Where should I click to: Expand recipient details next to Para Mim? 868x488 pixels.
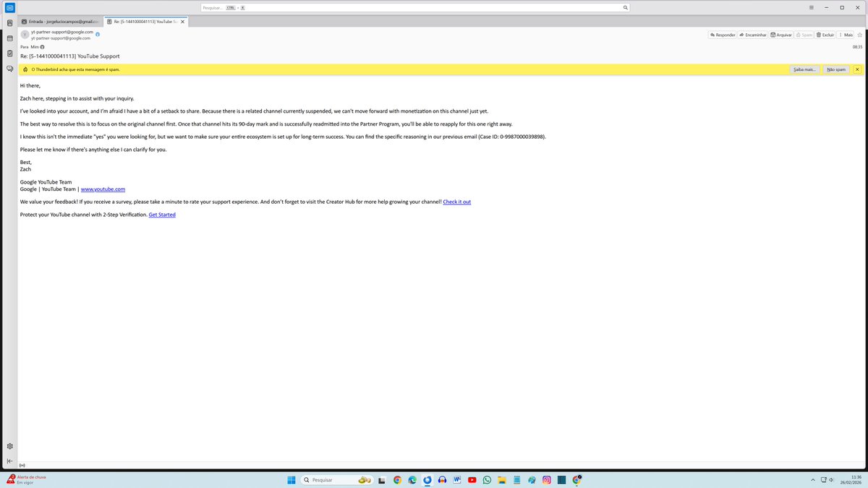[41, 46]
